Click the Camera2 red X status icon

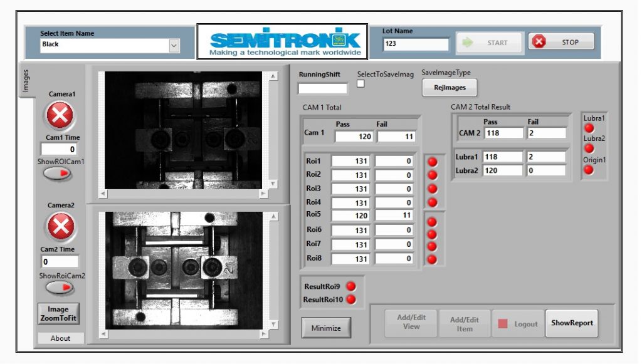(x=61, y=227)
